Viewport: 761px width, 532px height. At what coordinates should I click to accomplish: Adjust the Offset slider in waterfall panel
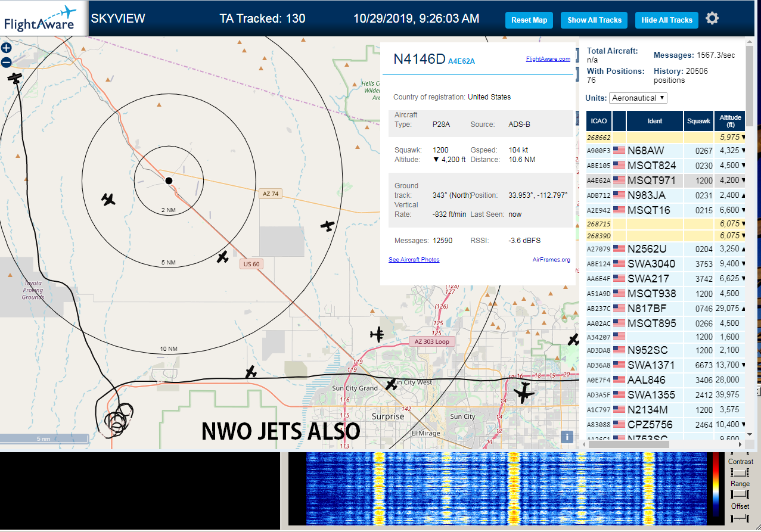pyautogui.click(x=740, y=518)
